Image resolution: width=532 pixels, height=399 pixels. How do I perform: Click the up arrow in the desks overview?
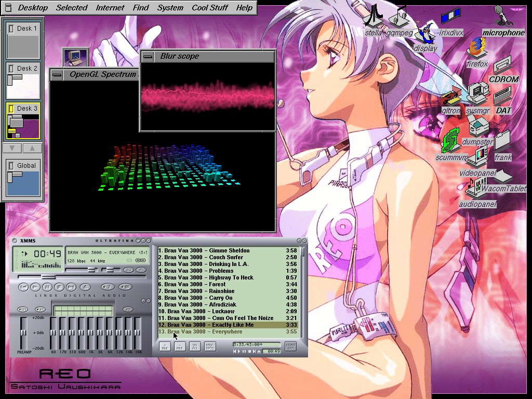coord(32,148)
